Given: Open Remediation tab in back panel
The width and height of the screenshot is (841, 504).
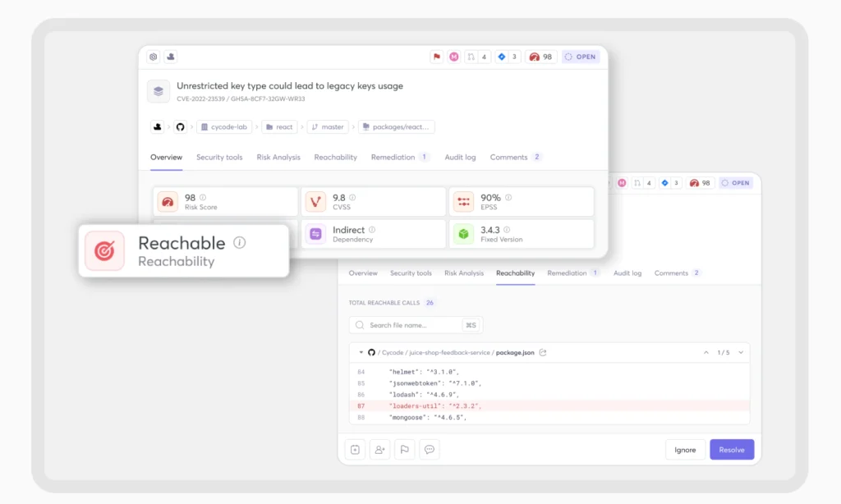Looking at the screenshot, I should point(572,273).
